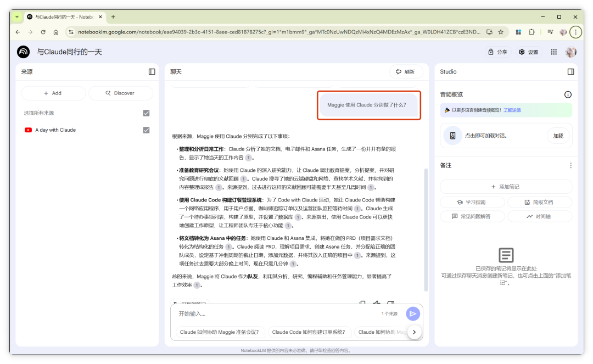Collapse the 来源 sources panel icon
The image size is (593, 364).
[152, 72]
